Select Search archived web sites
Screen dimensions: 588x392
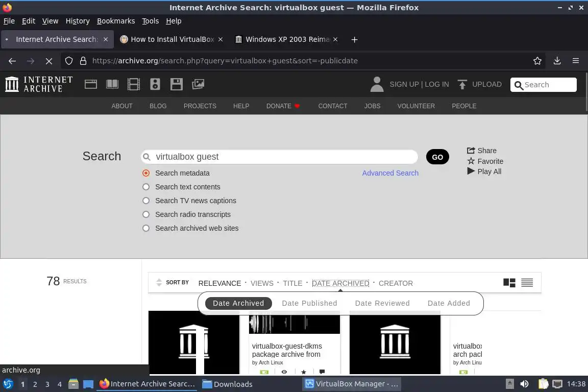coord(146,228)
